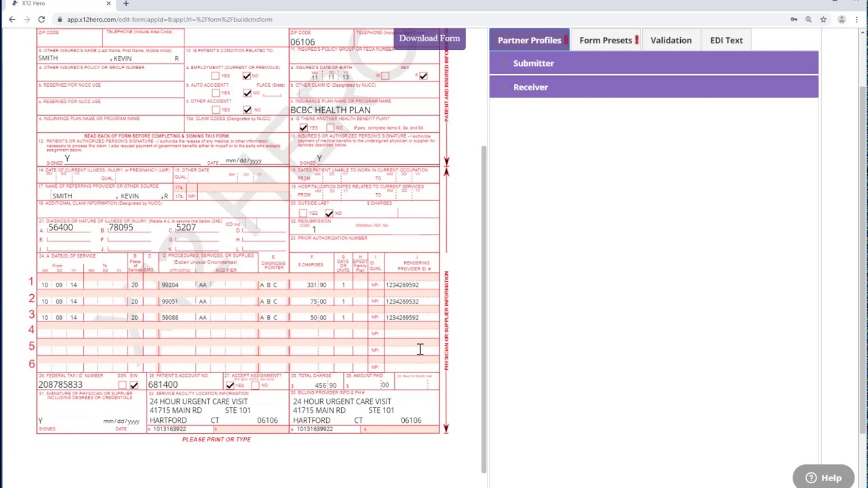This screenshot has height=488, width=868.
Task: Toggle Other Accident NO checkbox
Action: [x=247, y=110]
